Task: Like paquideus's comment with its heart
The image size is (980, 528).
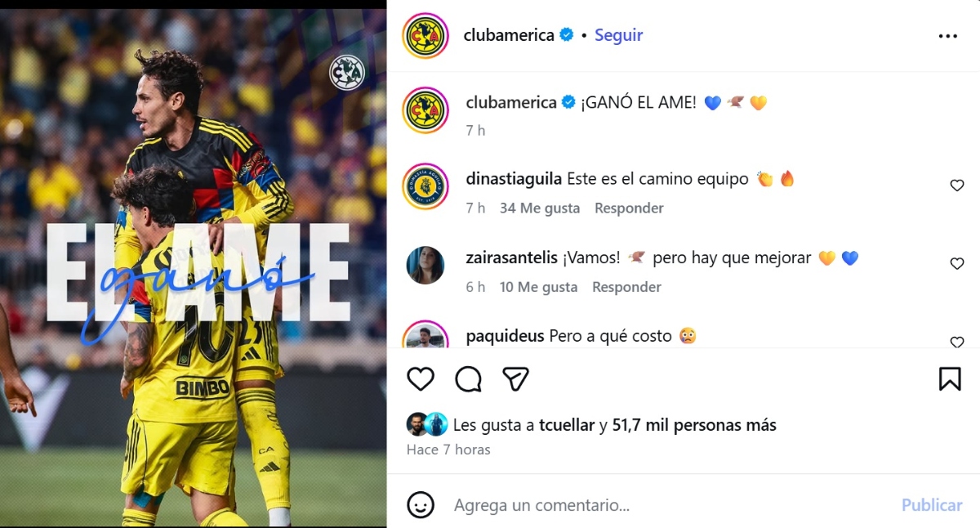Action: (x=957, y=342)
